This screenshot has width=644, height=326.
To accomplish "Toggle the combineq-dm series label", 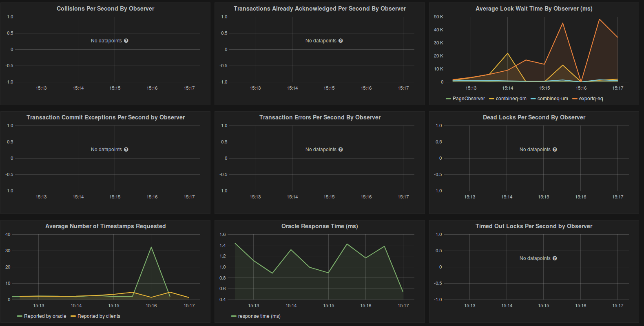I will click(511, 99).
